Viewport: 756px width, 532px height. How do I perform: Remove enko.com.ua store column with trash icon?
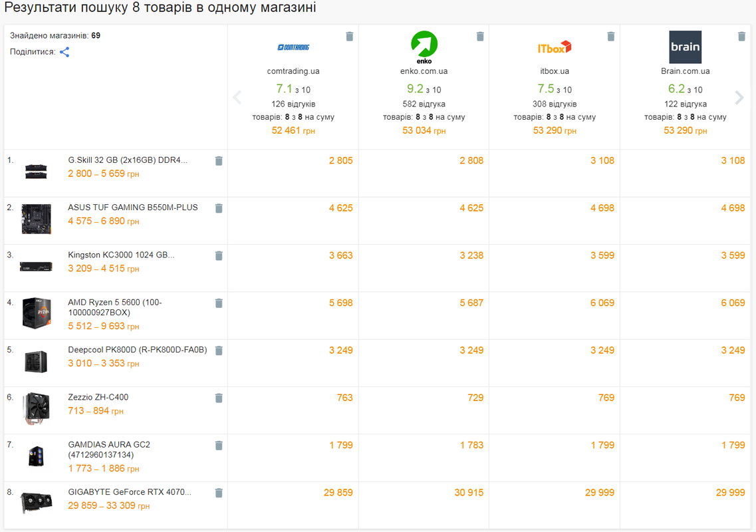(480, 36)
